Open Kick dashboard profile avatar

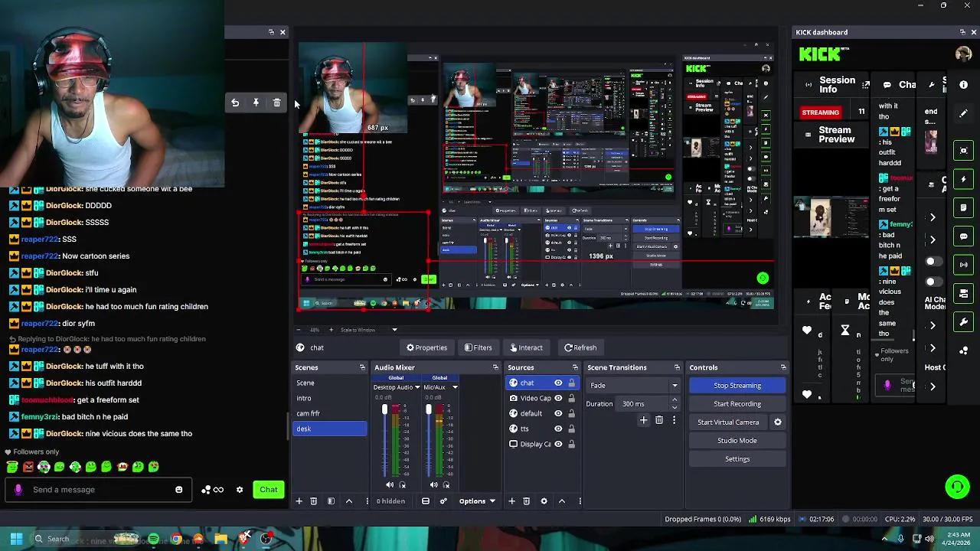(x=964, y=54)
